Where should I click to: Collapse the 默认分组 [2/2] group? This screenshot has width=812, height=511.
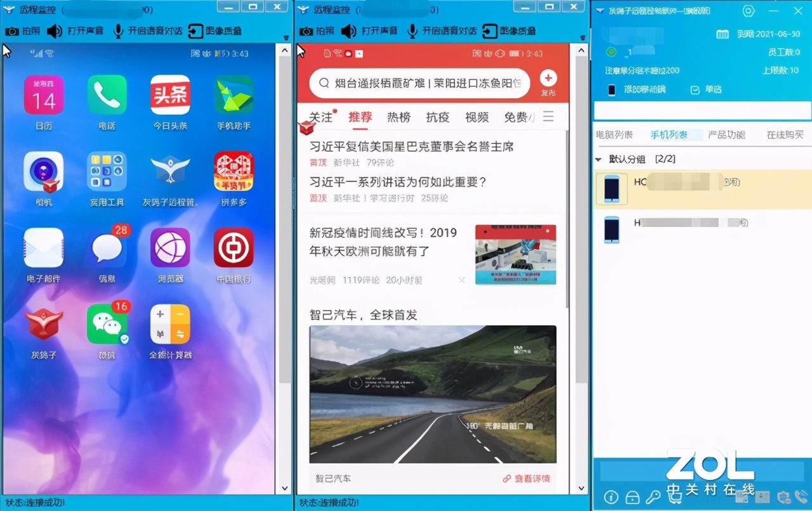tap(598, 159)
